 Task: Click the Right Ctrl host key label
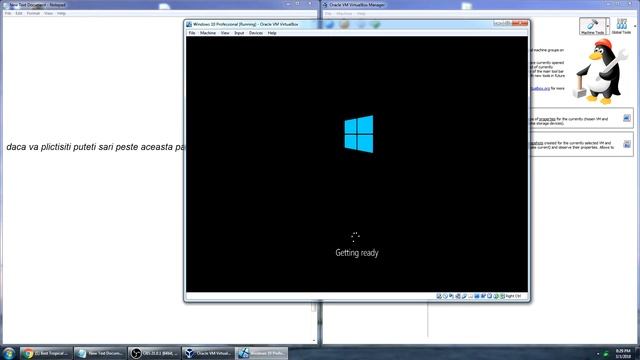pos(513,296)
